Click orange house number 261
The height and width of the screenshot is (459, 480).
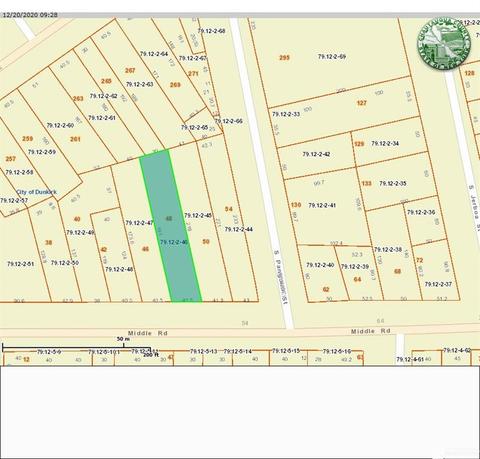[x=75, y=139]
